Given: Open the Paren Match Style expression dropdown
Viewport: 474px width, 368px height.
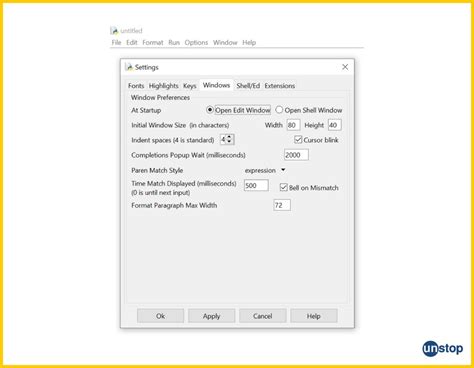Looking at the screenshot, I should pos(265,170).
